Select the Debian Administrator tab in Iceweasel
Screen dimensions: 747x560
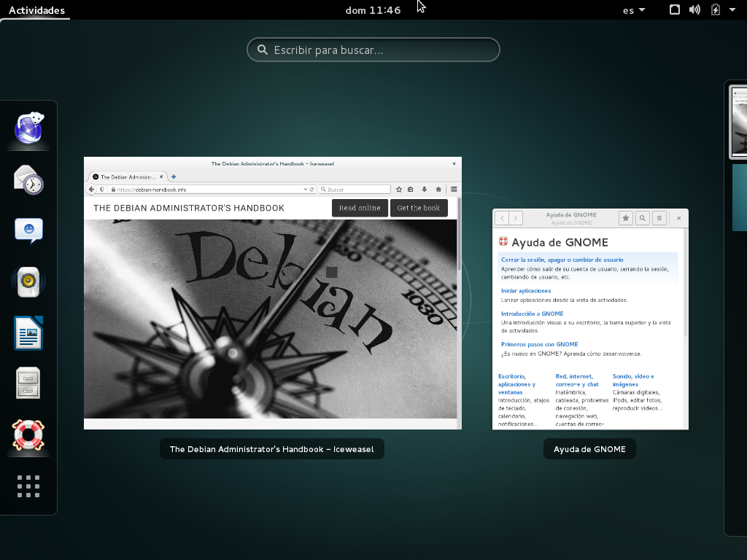tap(128, 176)
